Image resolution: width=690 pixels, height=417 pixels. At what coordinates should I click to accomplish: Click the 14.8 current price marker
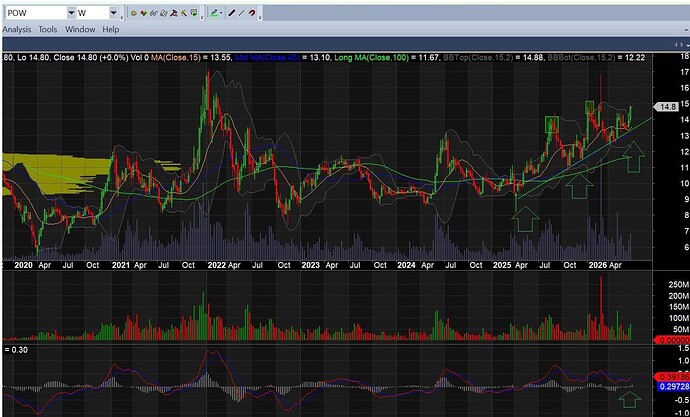pyautogui.click(x=667, y=107)
